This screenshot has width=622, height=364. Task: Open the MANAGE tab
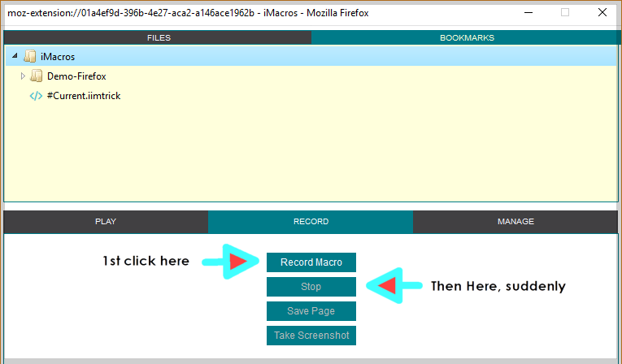pyautogui.click(x=515, y=222)
